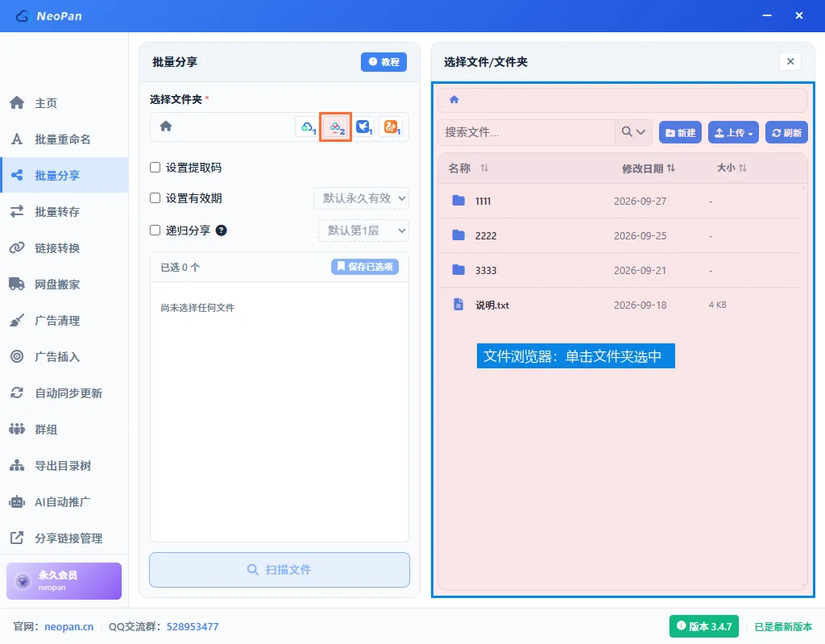
Task: Refresh file list with 刷新 button
Action: coord(786,133)
